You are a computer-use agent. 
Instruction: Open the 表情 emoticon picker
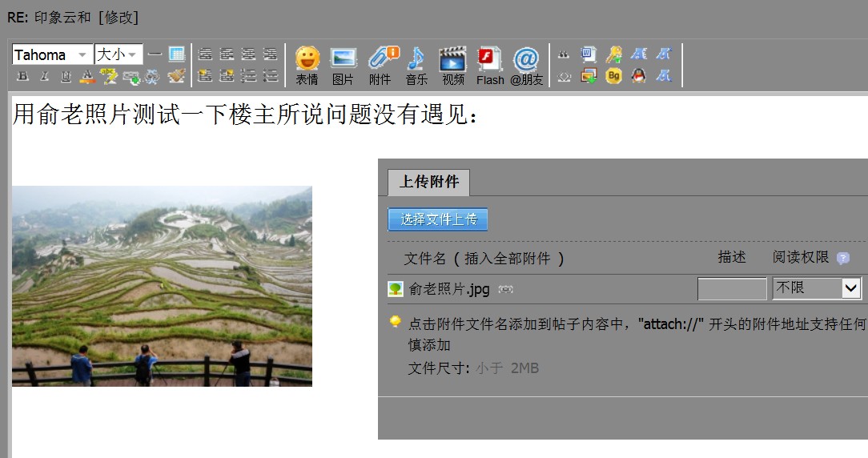tap(307, 64)
